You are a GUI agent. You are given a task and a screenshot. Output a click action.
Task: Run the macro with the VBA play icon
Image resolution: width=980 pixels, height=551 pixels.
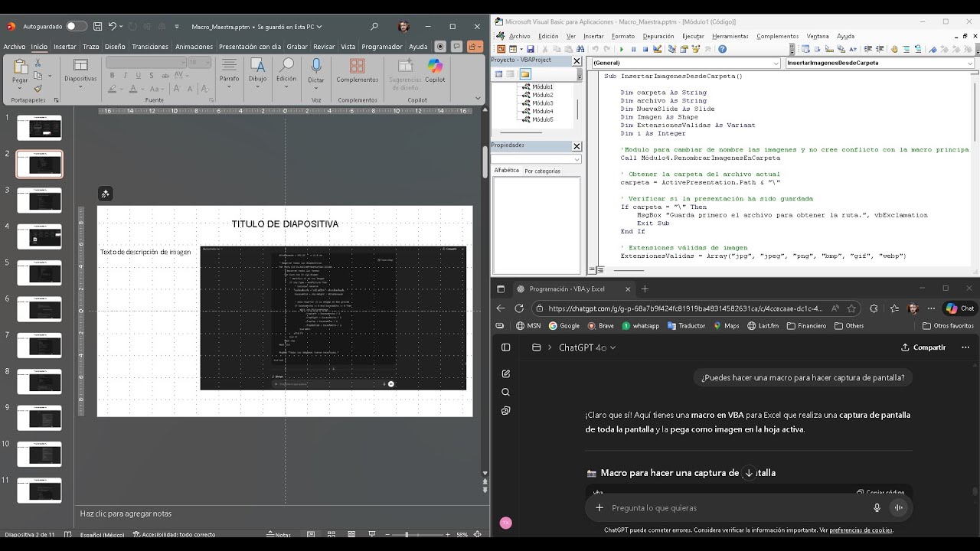(622, 49)
